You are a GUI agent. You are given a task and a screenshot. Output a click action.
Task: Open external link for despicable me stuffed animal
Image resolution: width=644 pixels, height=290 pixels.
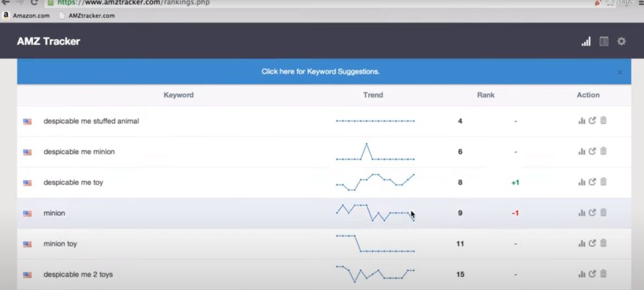[x=592, y=121]
